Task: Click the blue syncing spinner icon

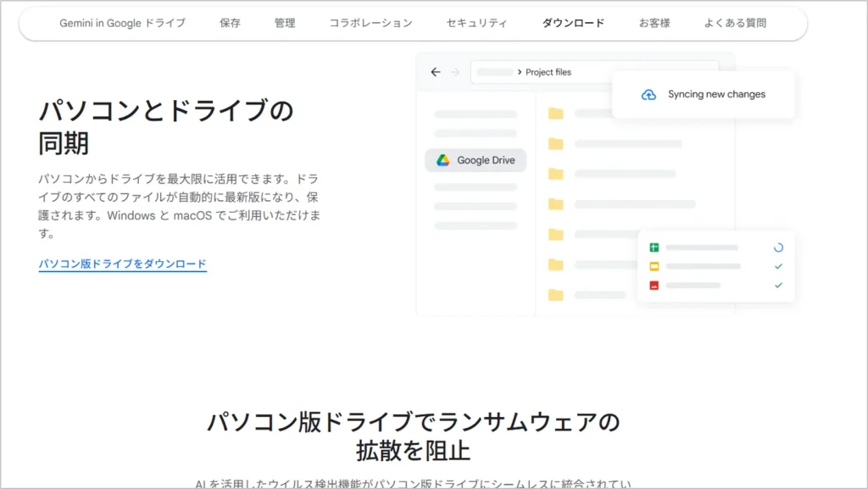Action: (x=778, y=247)
